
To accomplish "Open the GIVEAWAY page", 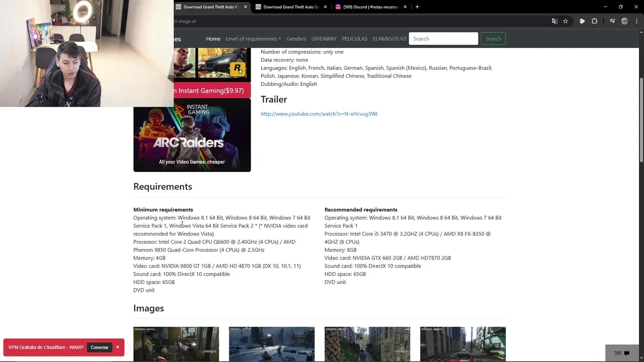I will [324, 39].
